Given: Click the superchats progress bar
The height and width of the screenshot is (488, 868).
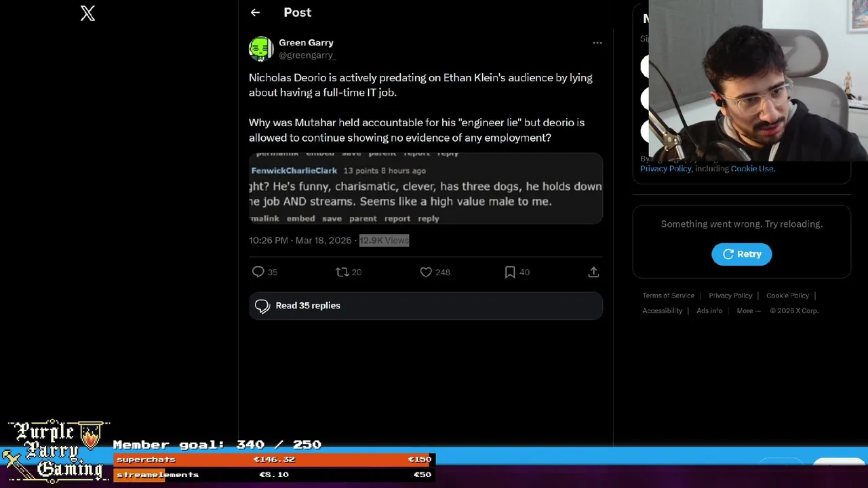Looking at the screenshot, I should (274, 460).
